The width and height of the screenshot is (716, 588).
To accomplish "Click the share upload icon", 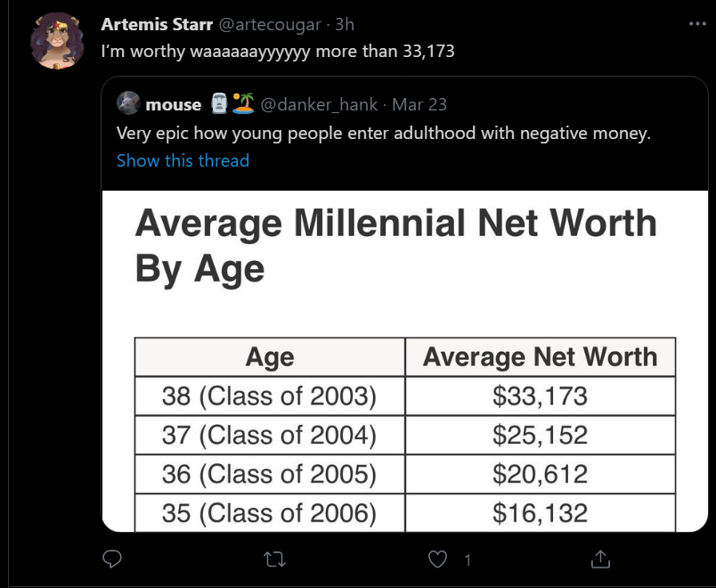I will (600, 559).
